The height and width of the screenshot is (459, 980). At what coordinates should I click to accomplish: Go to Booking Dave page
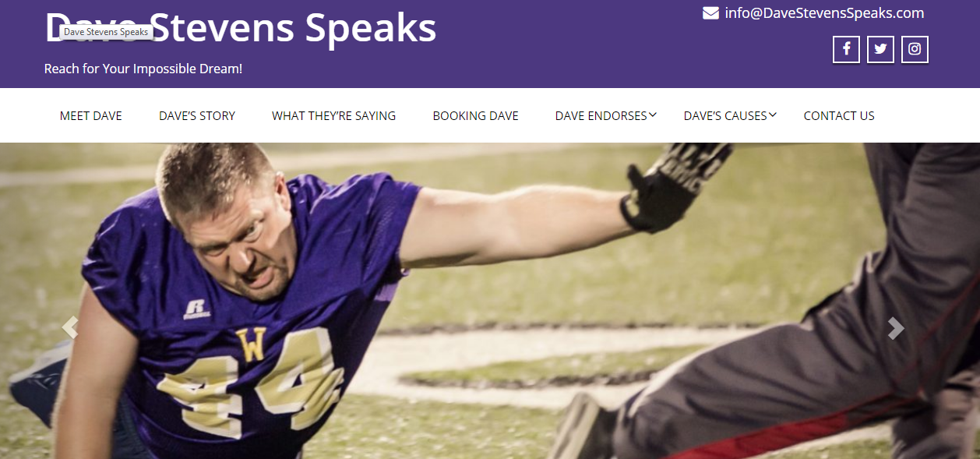pyautogui.click(x=475, y=115)
